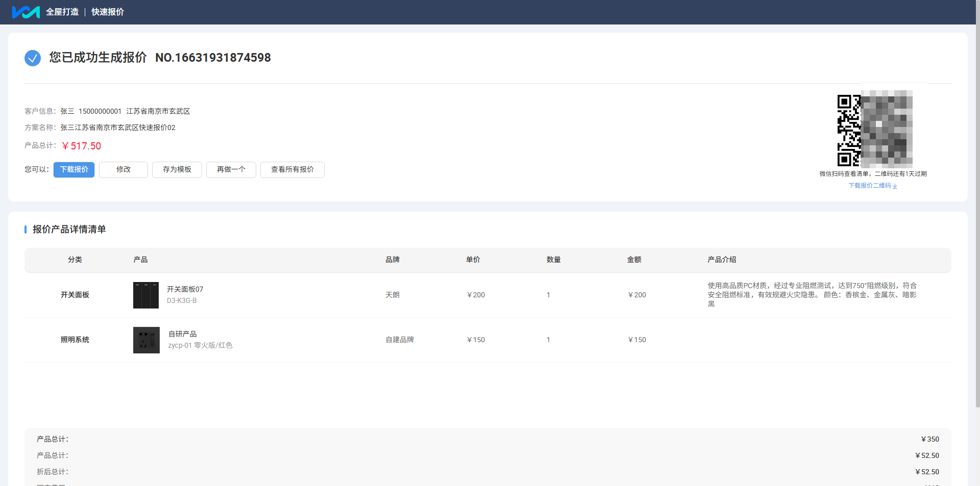Viewport: 980px width, 486px height.
Task: Click the 数量 column header
Action: (554, 260)
